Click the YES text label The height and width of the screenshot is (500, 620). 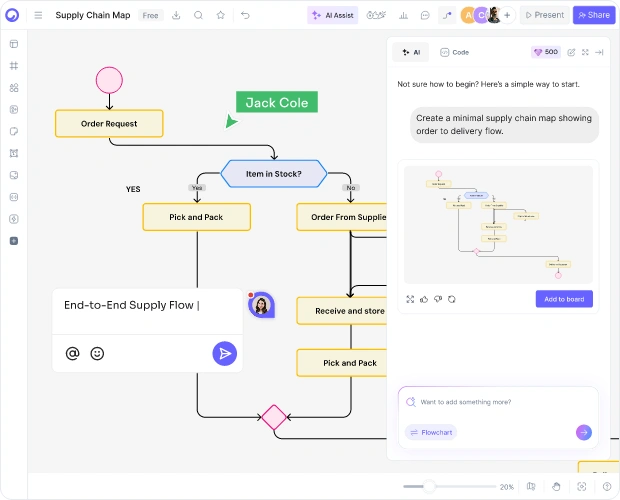[x=133, y=189]
